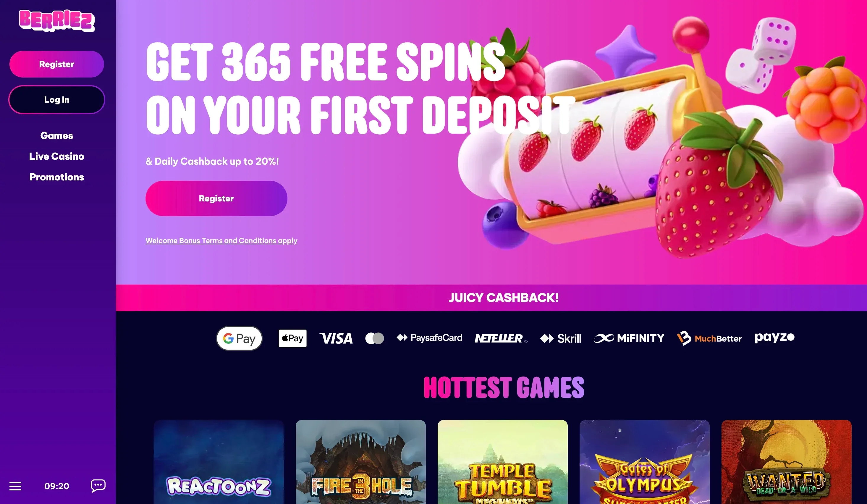Open the live chat bubble icon

pyautogui.click(x=98, y=486)
